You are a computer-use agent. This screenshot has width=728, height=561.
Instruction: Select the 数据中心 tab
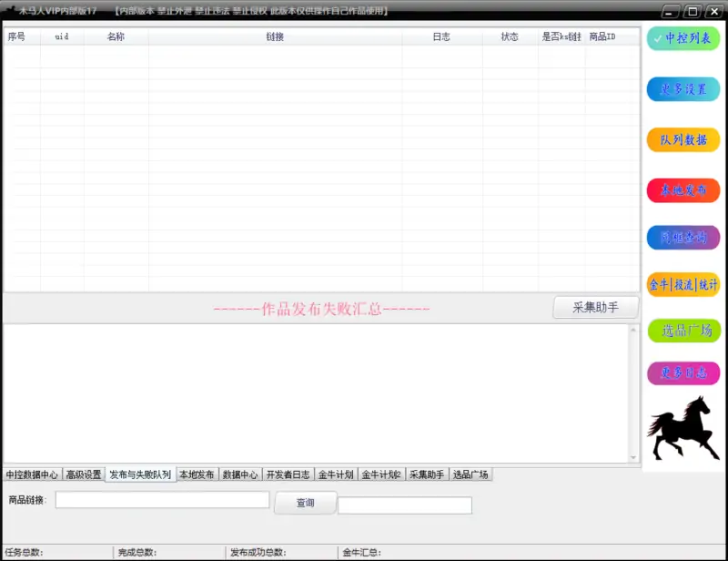click(x=240, y=474)
